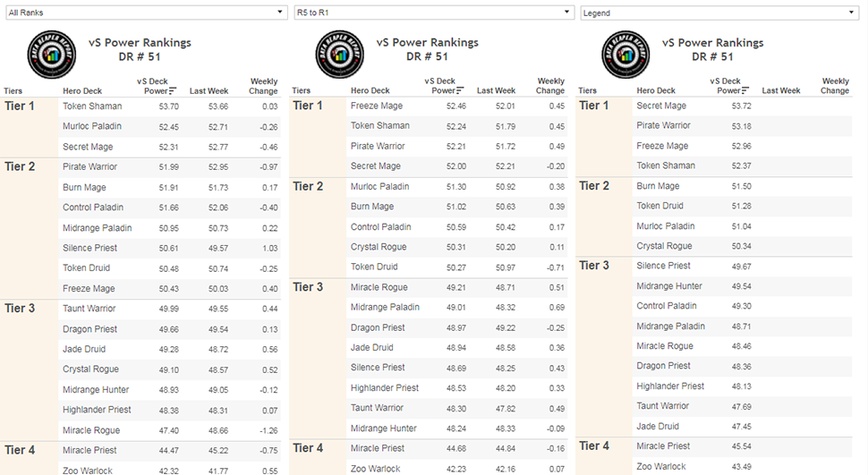Select Token Shaman in R5 to R1 table
The height and width of the screenshot is (475, 868).
click(x=379, y=125)
